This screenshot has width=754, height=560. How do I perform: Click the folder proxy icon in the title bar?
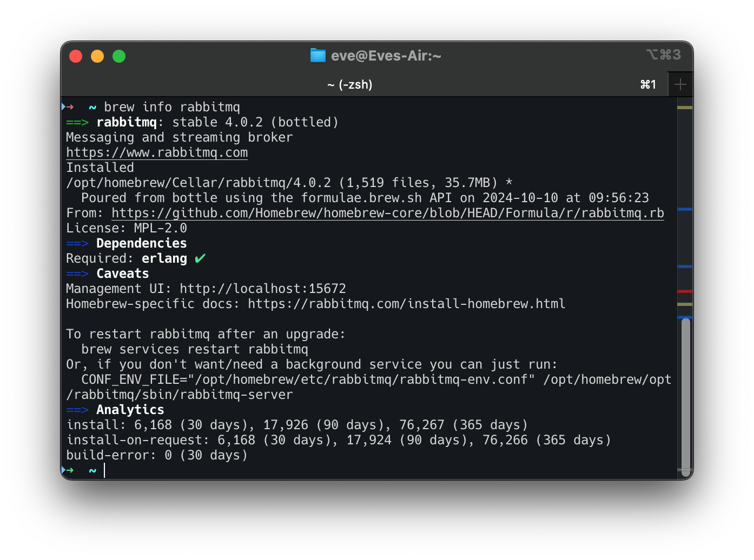click(318, 55)
